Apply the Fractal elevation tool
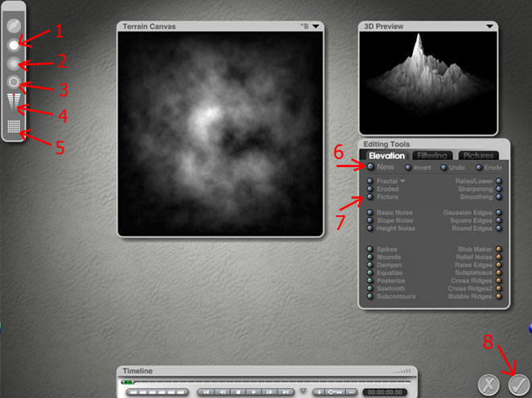 [370, 181]
